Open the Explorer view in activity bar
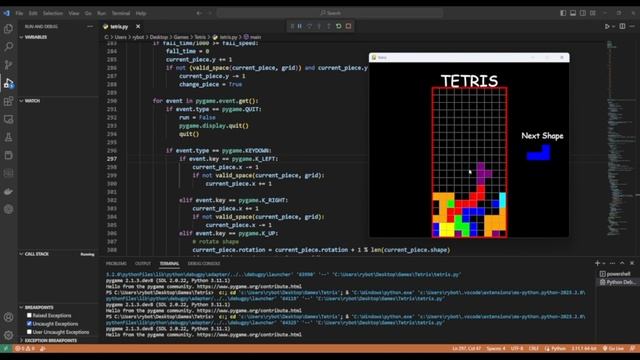The height and width of the screenshot is (360, 640). click(8, 29)
